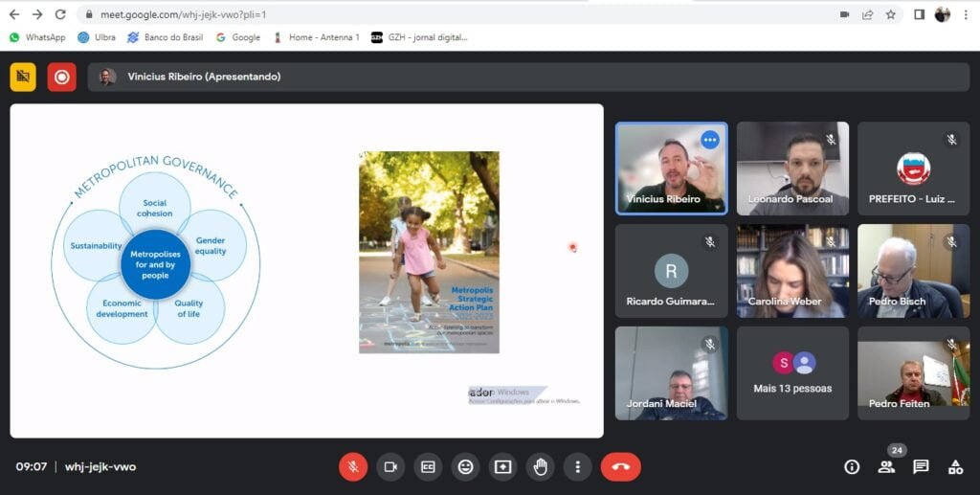Open the chat with everyone panel
Viewport: 980px width, 495px height.
[x=921, y=466]
